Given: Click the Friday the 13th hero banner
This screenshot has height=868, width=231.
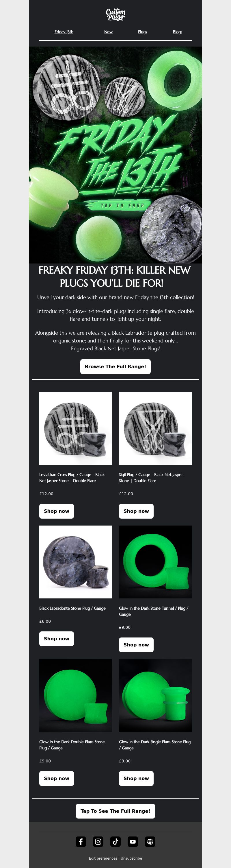Looking at the screenshot, I should point(115,155).
